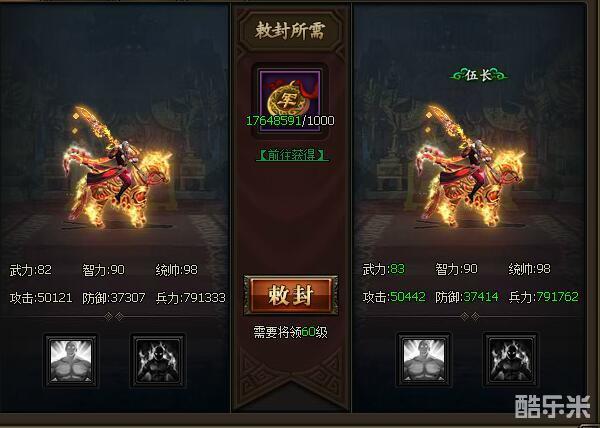
Task: Click the left panel dark flame skill icon
Action: click(x=158, y=361)
